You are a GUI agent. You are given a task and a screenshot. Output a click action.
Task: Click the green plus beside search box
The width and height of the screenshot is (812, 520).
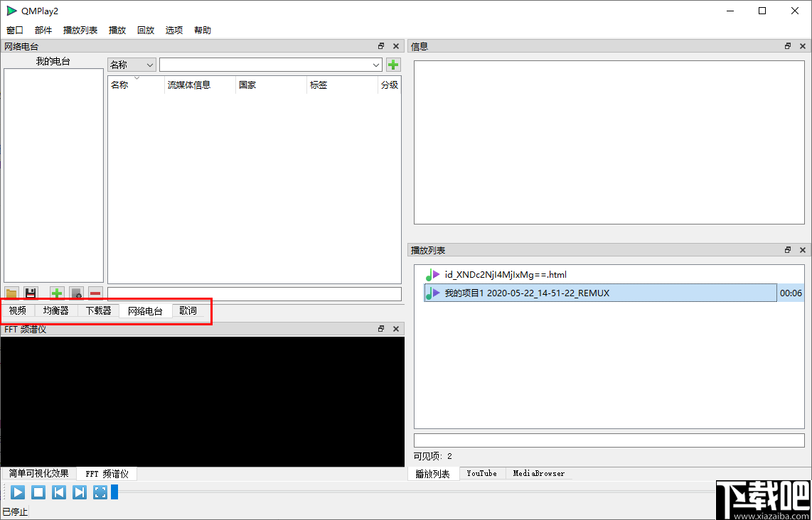tap(393, 65)
